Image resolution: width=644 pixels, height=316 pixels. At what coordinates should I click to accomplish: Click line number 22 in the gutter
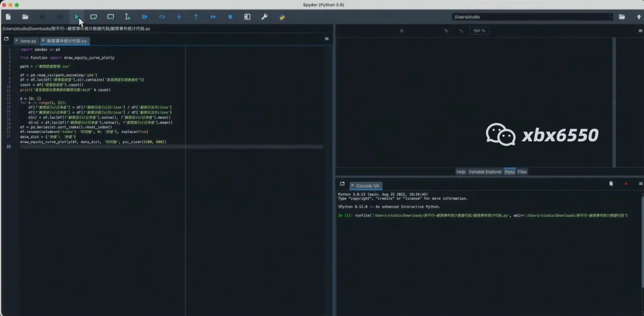coord(8,146)
